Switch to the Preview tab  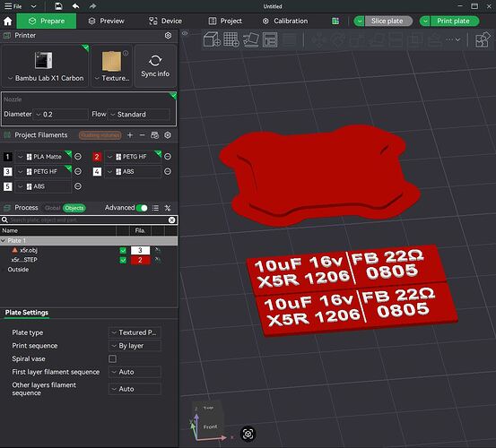click(x=106, y=22)
